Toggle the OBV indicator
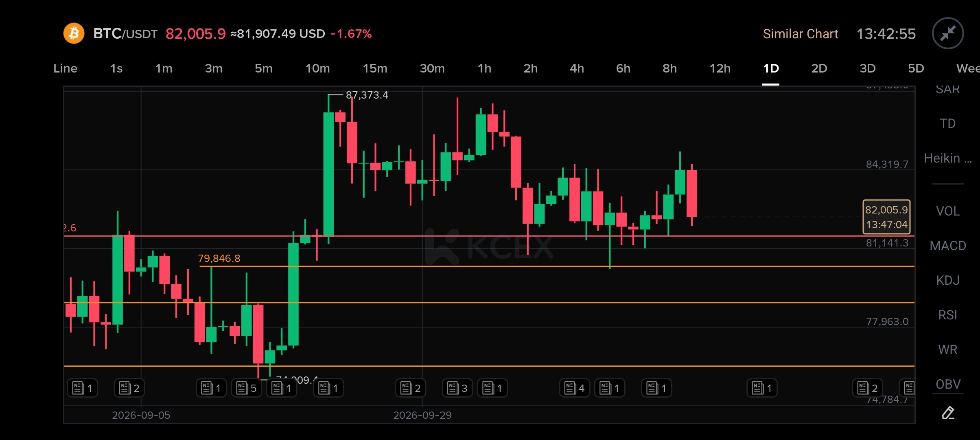 point(948,384)
